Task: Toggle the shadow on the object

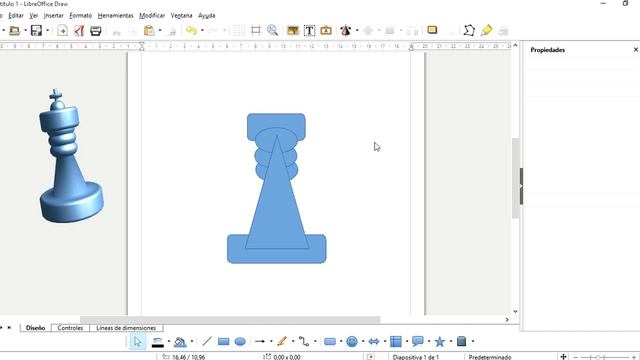Action: pyautogui.click(x=432, y=31)
